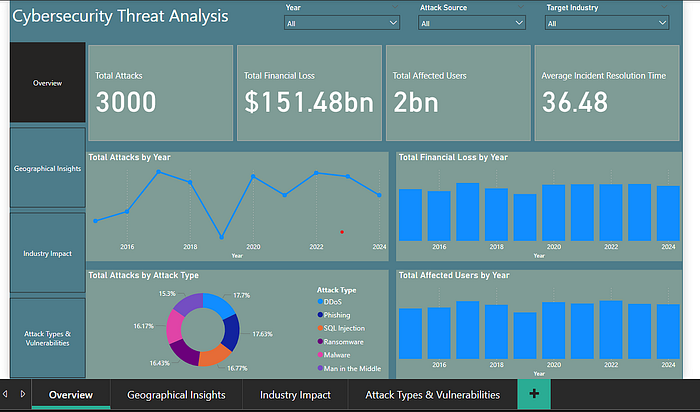
Task: Open the Year filter dropdown
Action: pyautogui.click(x=342, y=23)
